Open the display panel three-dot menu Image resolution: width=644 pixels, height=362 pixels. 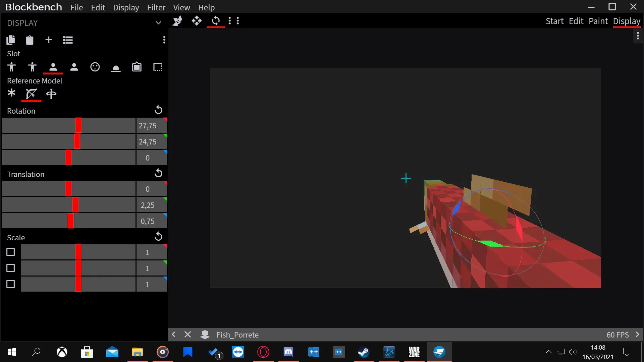(164, 40)
